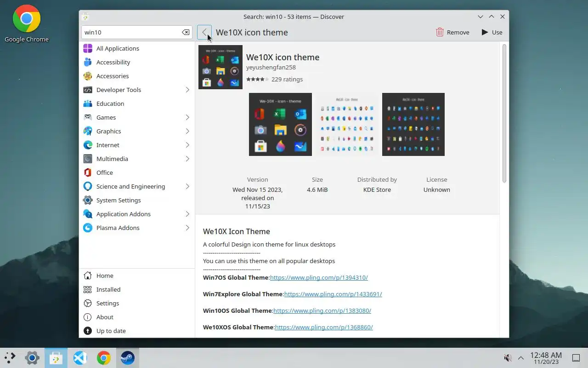Show the Installed applications list
The image size is (588, 368).
click(137, 289)
